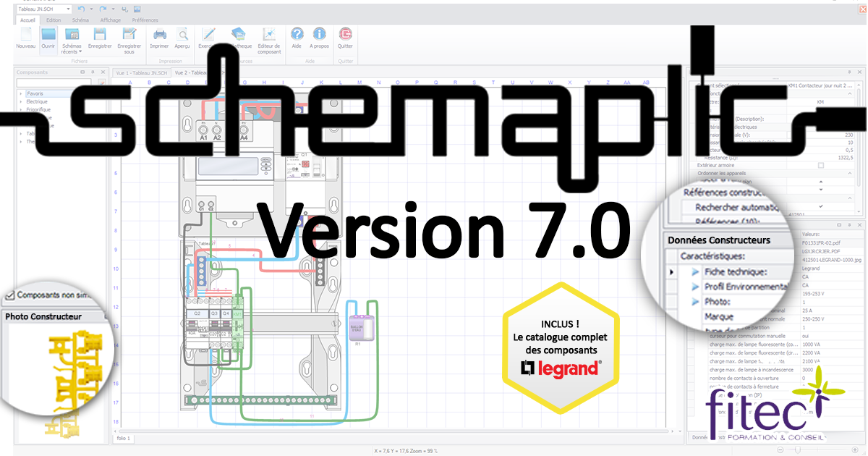
Task: Click the move-up arrow under Ordonner les appareils
Action: (x=820, y=182)
